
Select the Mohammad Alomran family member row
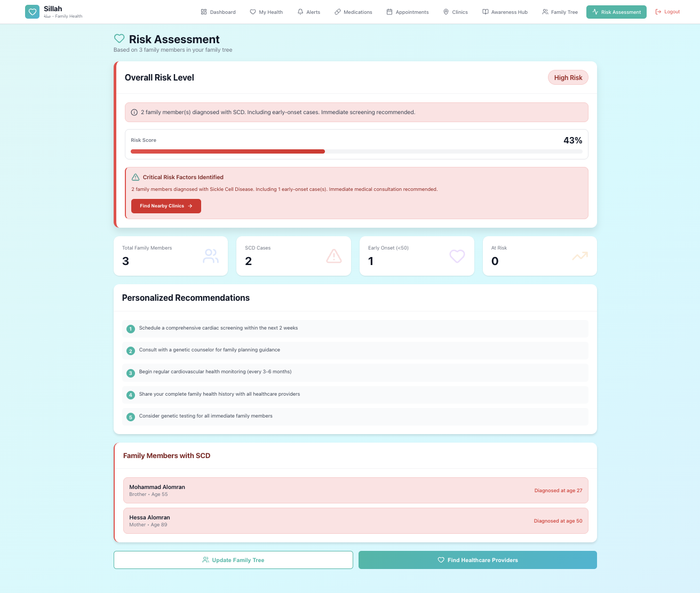coord(356,490)
